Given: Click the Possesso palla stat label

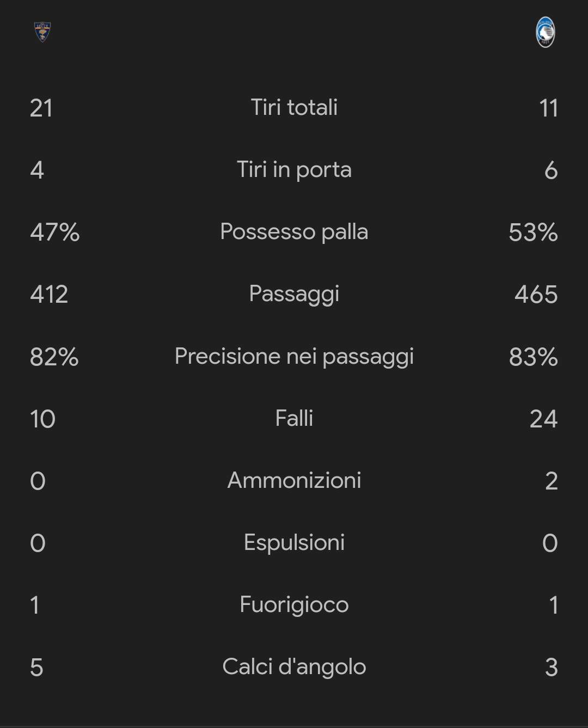Looking at the screenshot, I should coord(294,231).
